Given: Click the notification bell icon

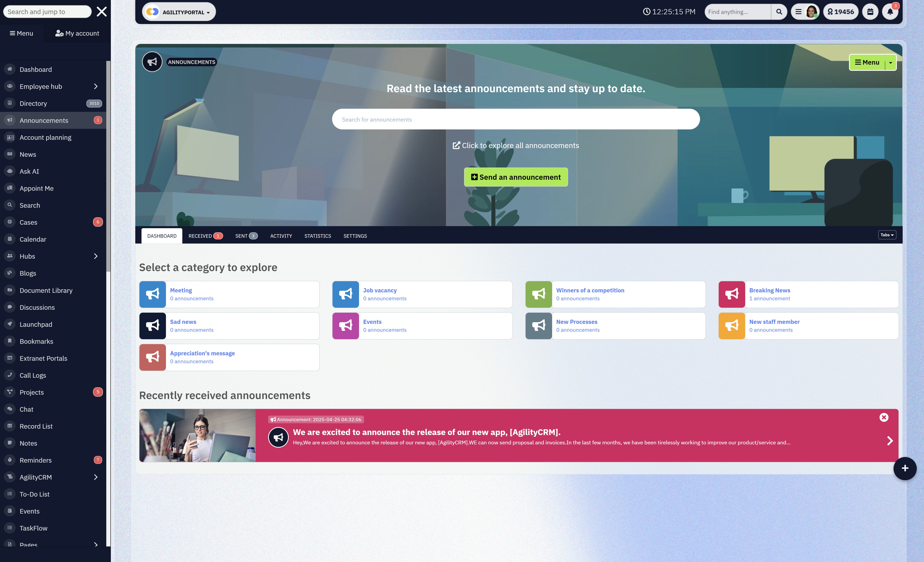Looking at the screenshot, I should (x=890, y=12).
